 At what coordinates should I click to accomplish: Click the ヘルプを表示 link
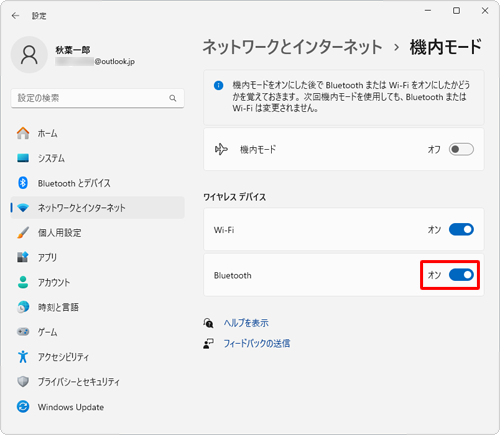coord(246,323)
